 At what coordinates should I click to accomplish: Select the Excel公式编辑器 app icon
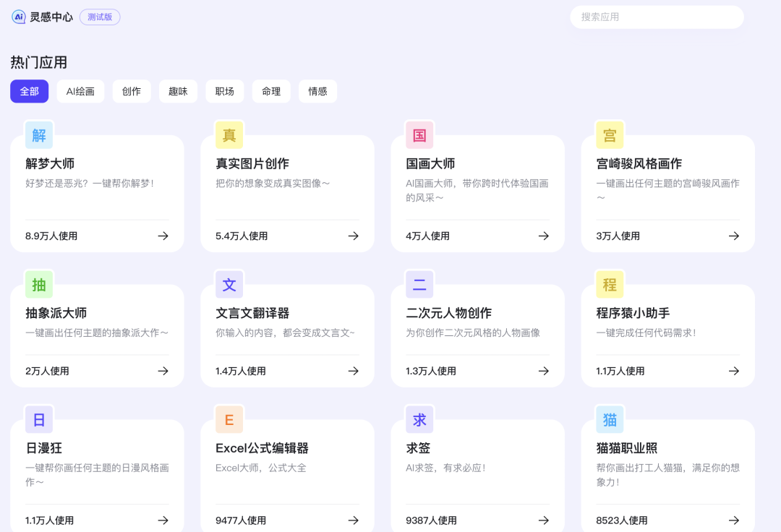coord(229,419)
